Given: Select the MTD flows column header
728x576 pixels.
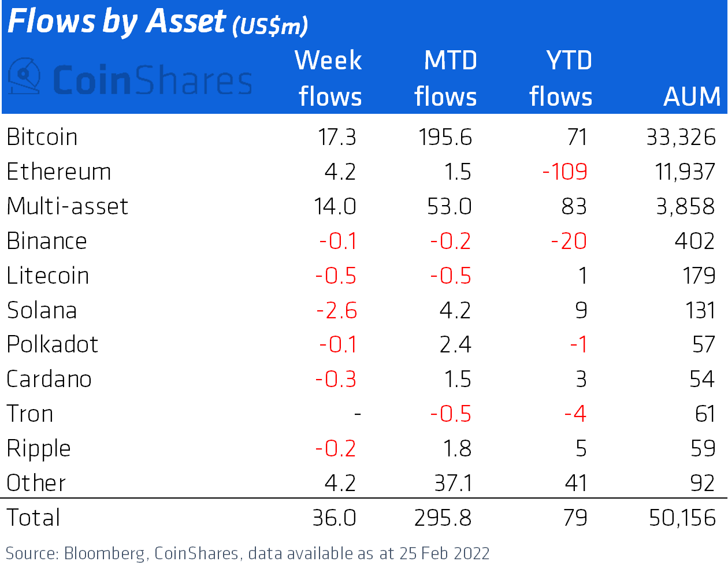Looking at the screenshot, I should (x=446, y=79).
